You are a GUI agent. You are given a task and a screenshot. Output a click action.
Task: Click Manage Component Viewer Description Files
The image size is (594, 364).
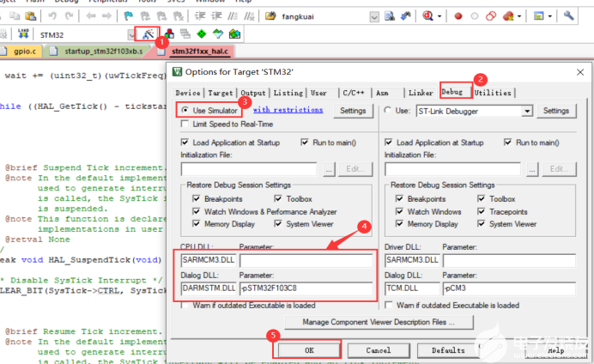379,322
